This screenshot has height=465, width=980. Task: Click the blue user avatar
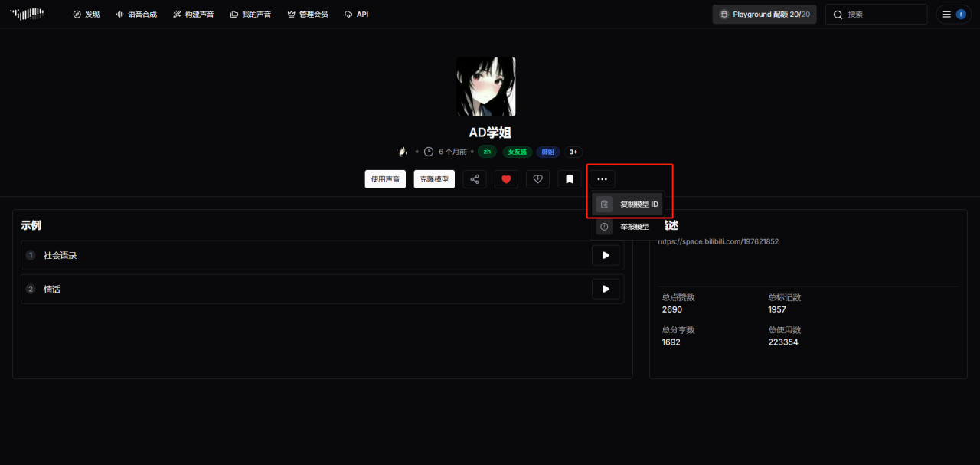[x=961, y=15]
